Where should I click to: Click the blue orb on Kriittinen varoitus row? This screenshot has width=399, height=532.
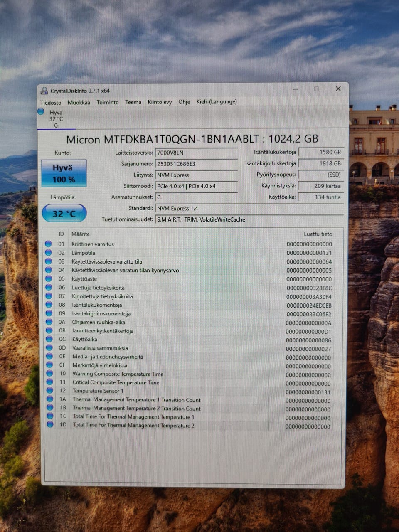click(48, 244)
